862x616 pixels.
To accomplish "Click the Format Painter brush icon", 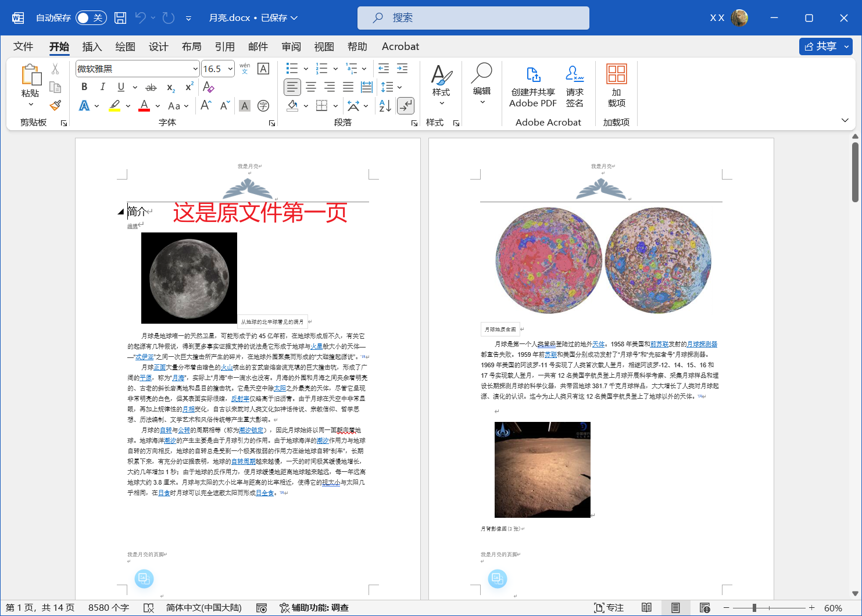I will 55,105.
